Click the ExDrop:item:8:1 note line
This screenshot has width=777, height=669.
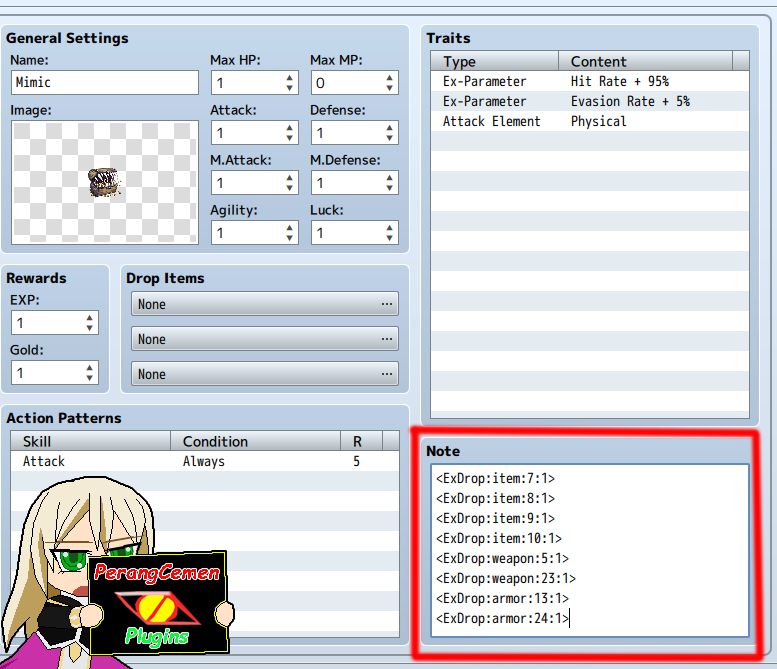tap(496, 498)
